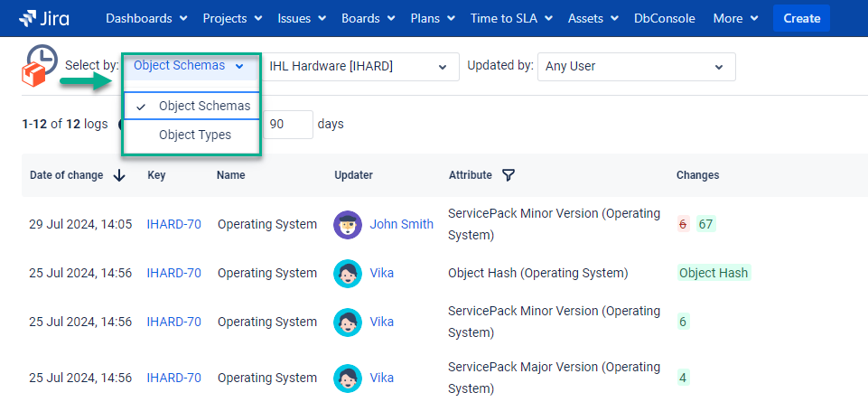
Task: Open the Dashboards menu
Action: coord(146,18)
